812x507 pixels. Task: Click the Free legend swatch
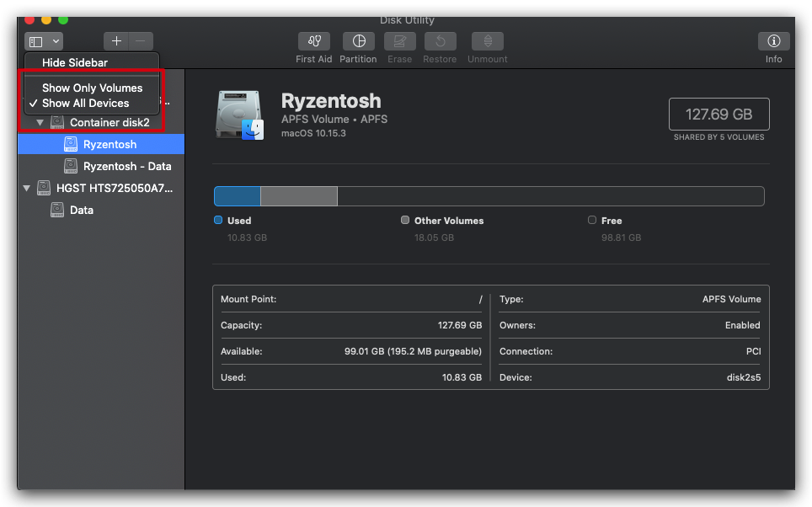click(x=592, y=220)
